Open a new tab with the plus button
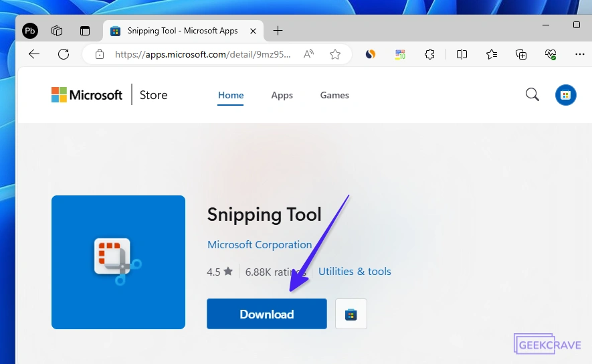 click(x=278, y=31)
